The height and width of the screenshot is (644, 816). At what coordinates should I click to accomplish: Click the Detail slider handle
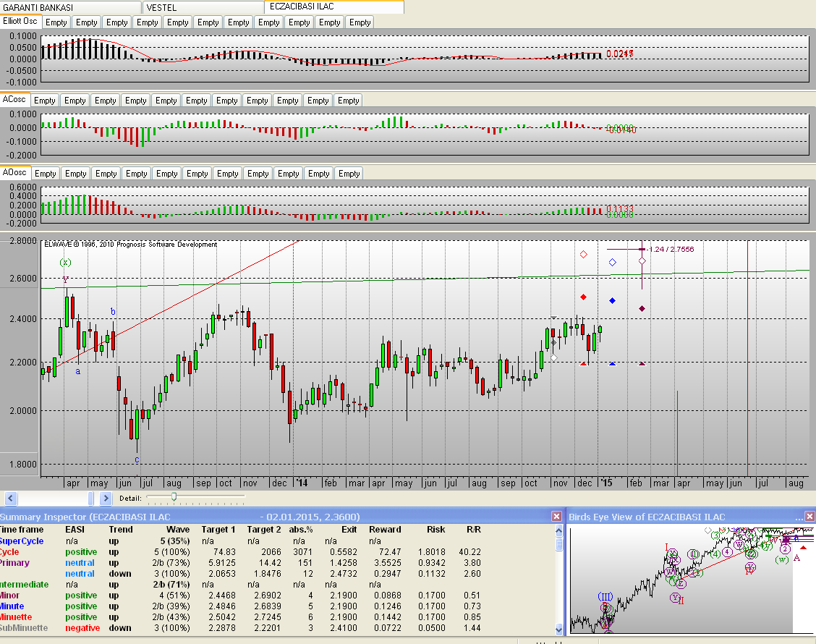point(174,497)
